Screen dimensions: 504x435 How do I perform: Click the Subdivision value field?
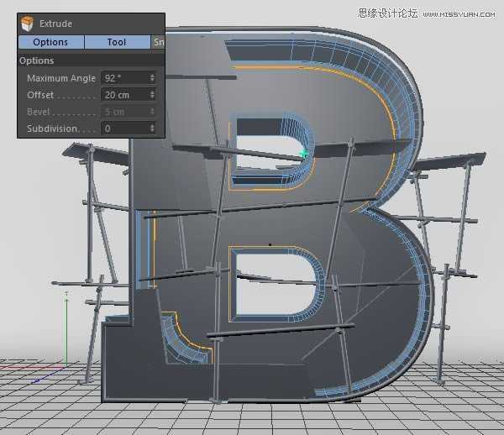coord(124,128)
